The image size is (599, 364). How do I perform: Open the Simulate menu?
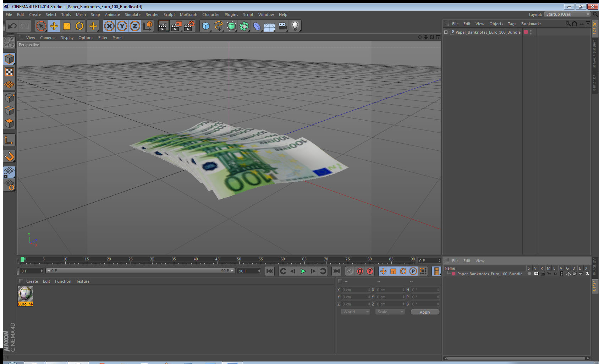click(132, 15)
